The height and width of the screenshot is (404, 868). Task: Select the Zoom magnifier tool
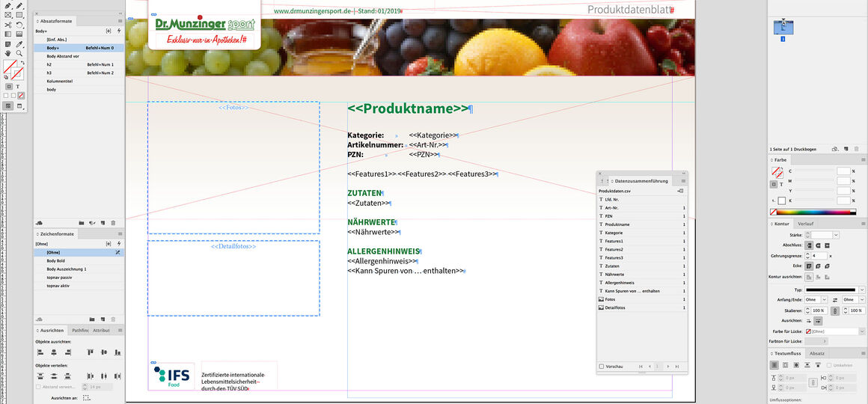20,53
